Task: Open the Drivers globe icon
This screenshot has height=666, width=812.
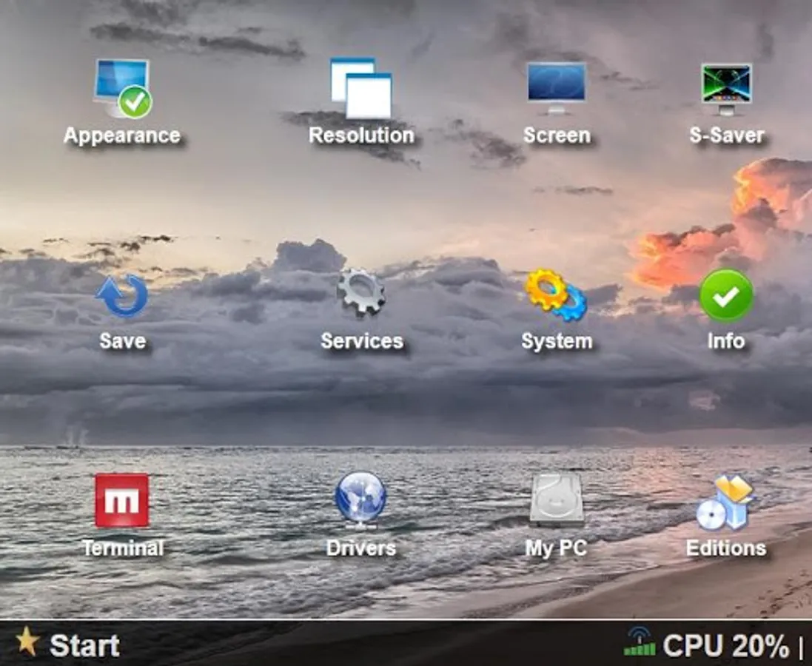Action: [361, 499]
